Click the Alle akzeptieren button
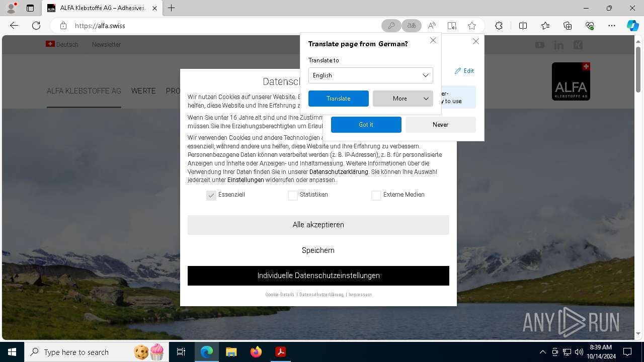This screenshot has height=362, width=644. pyautogui.click(x=318, y=225)
